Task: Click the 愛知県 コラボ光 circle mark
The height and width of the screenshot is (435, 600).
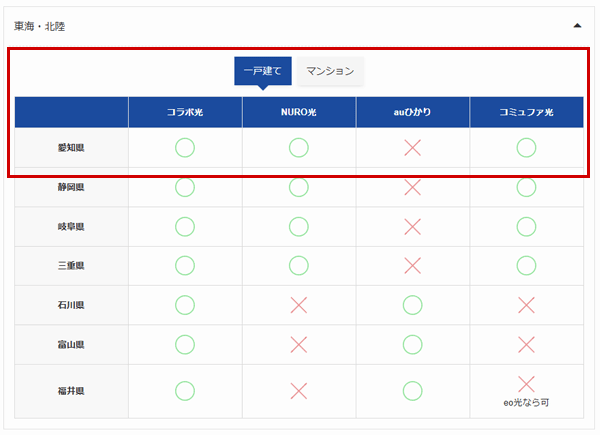Action: click(185, 148)
